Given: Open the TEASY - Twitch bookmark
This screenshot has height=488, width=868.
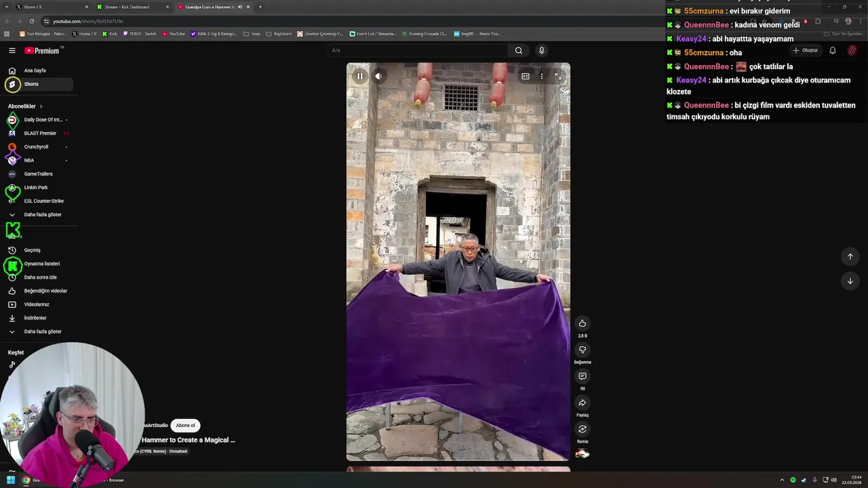Looking at the screenshot, I should tap(139, 33).
